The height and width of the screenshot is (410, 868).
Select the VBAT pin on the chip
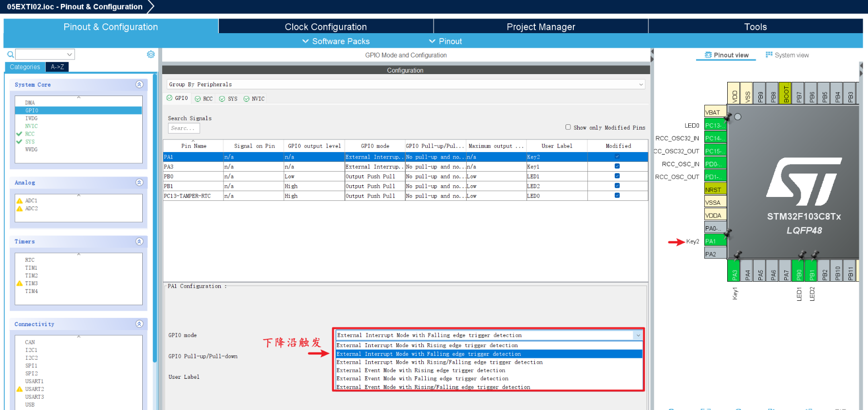[715, 112]
